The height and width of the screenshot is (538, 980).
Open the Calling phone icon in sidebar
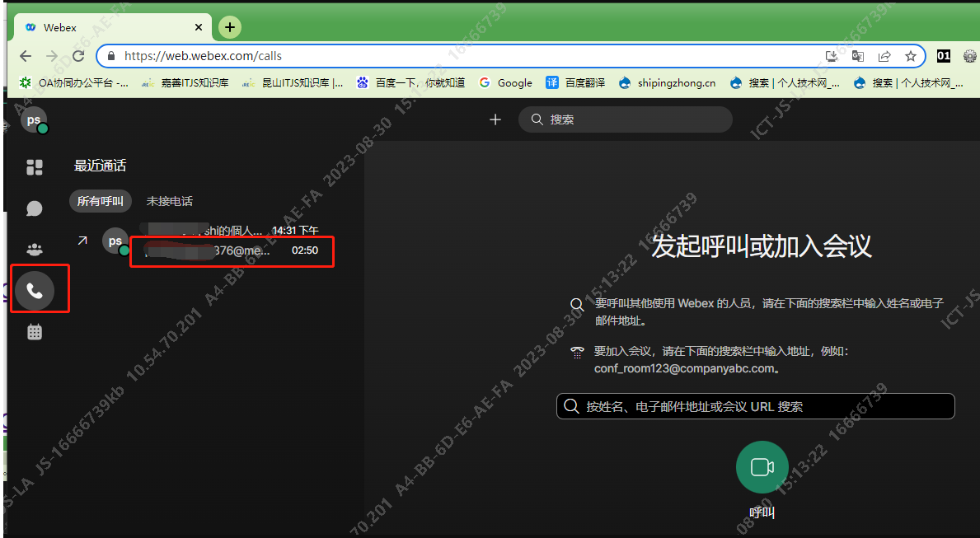tap(35, 291)
